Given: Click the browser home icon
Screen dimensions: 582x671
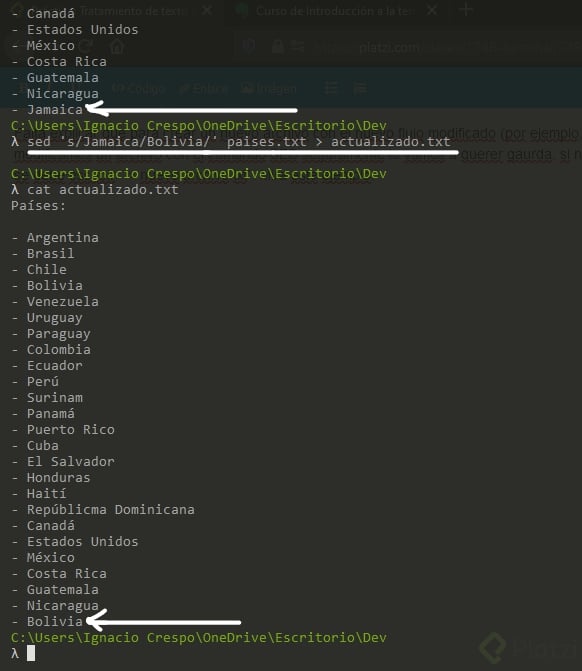Looking at the screenshot, I should (x=116, y=46).
